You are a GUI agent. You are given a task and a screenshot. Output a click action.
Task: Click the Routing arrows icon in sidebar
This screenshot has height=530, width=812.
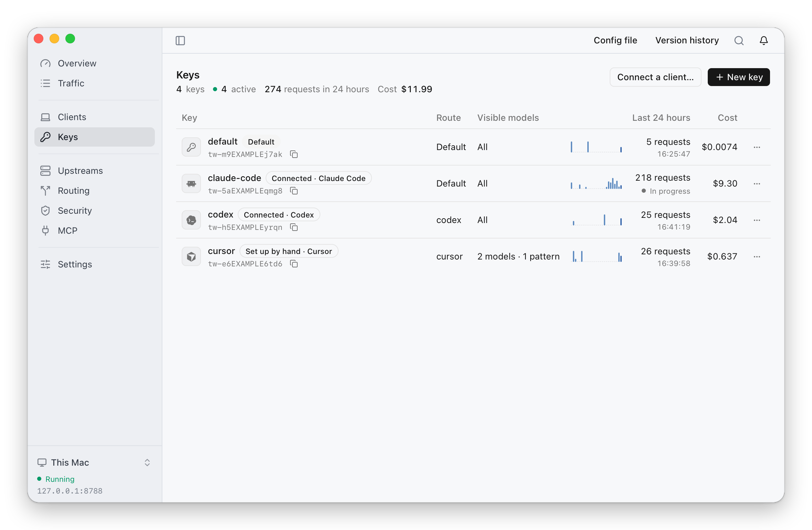pyautogui.click(x=45, y=191)
